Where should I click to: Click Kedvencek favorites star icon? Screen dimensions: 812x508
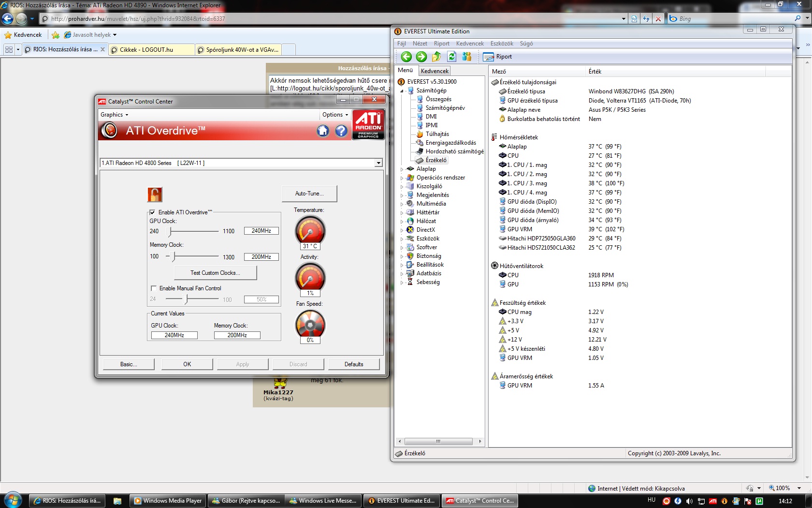point(8,35)
